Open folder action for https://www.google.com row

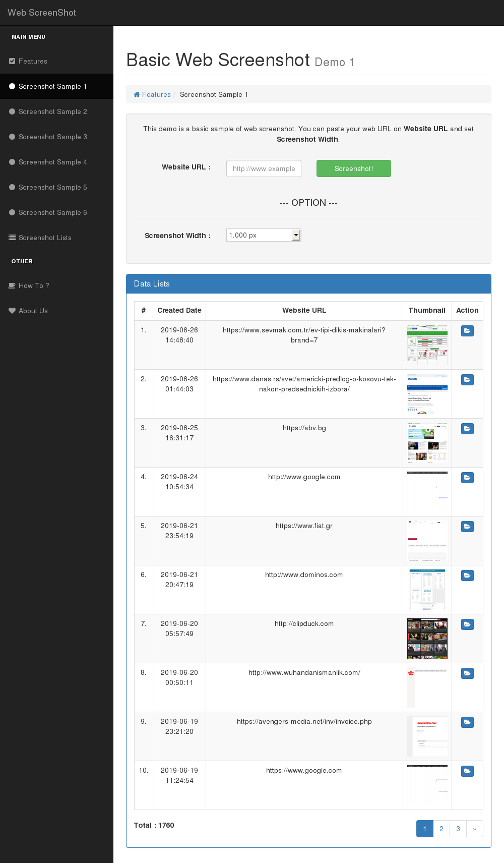tap(467, 771)
